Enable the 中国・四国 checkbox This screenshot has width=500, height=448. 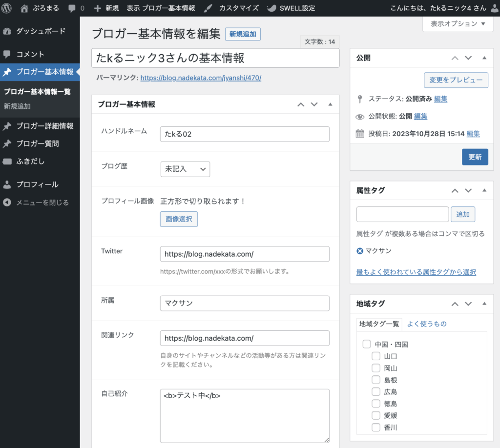click(x=367, y=345)
